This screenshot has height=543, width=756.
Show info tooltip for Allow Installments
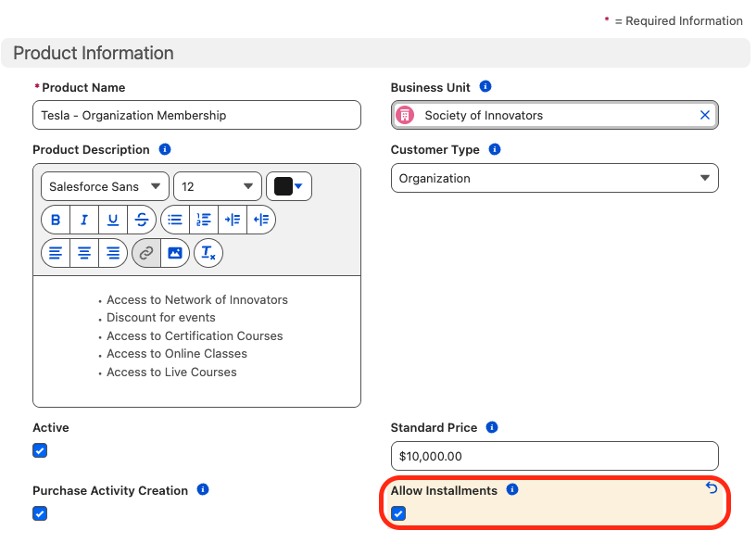[512, 489]
